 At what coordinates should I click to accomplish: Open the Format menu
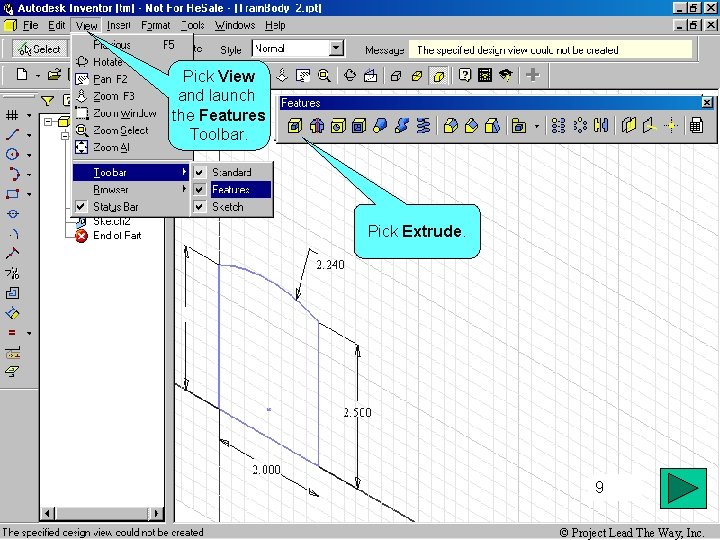coord(155,25)
